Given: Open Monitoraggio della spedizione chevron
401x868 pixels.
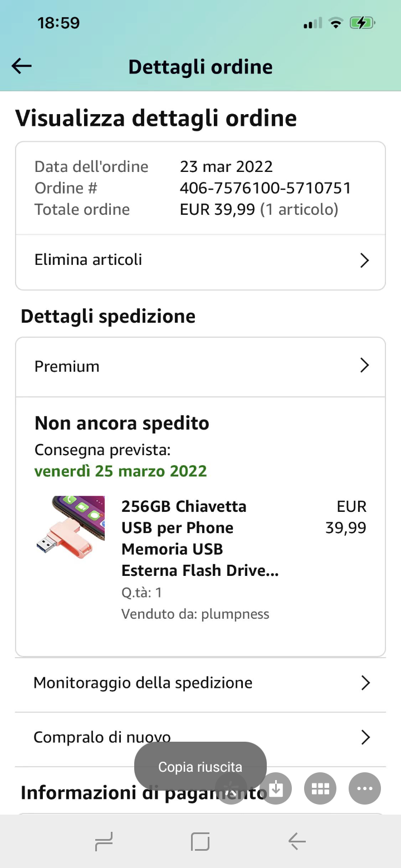Looking at the screenshot, I should click(x=365, y=683).
